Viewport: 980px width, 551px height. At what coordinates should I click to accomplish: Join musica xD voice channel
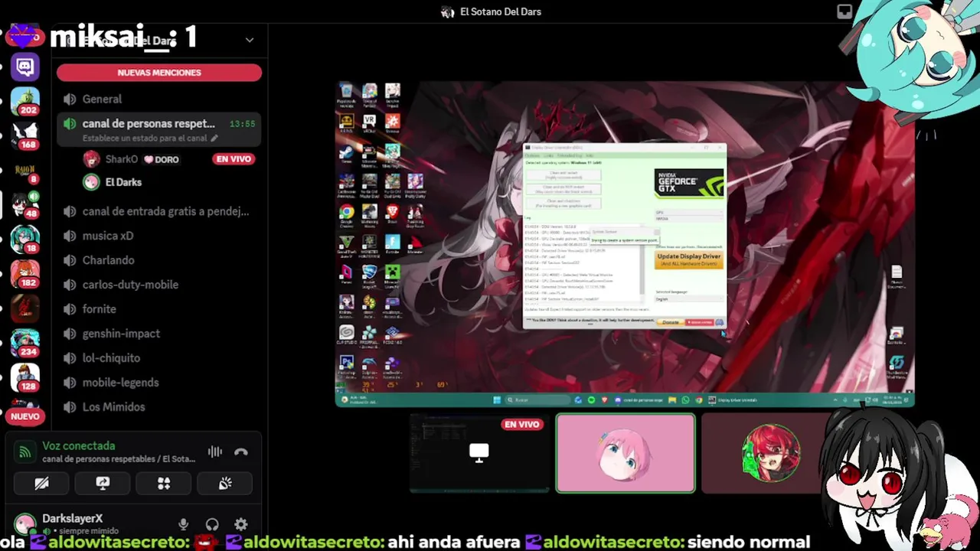tap(159, 236)
